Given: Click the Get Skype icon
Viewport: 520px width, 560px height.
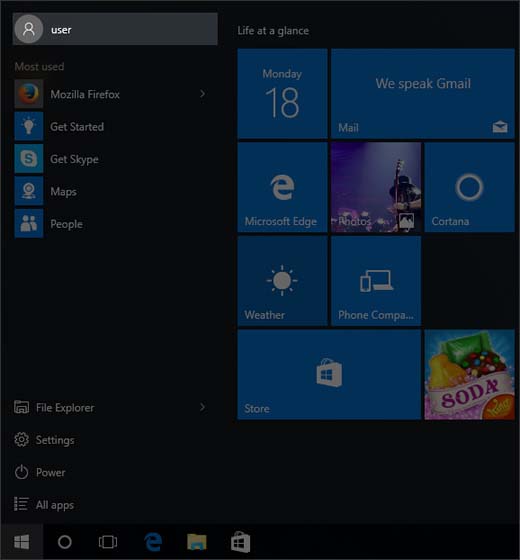Looking at the screenshot, I should pos(29,159).
